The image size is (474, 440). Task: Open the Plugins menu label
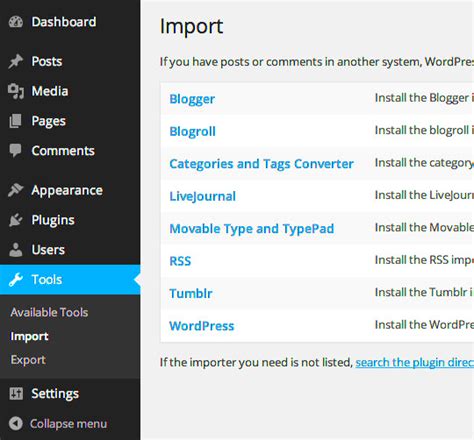pyautogui.click(x=53, y=220)
